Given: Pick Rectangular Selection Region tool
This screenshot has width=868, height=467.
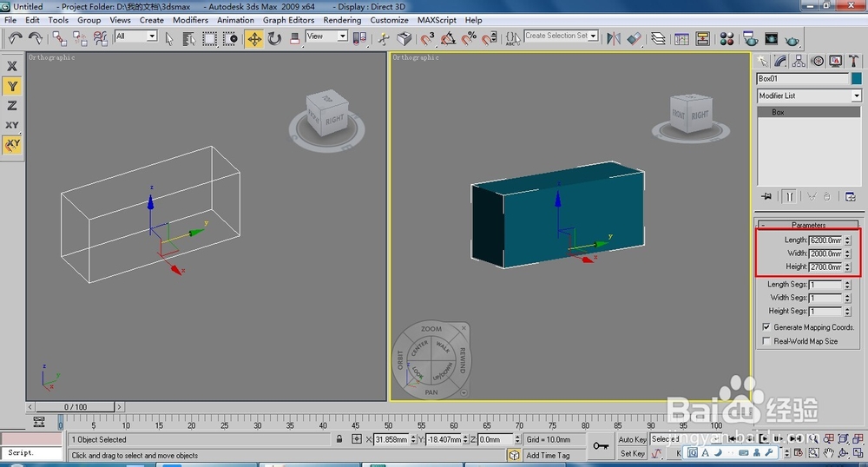Looking at the screenshot, I should pyautogui.click(x=209, y=38).
